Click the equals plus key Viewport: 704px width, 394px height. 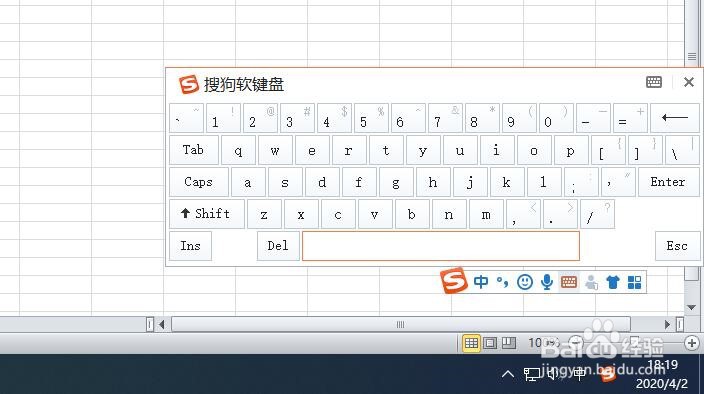630,118
